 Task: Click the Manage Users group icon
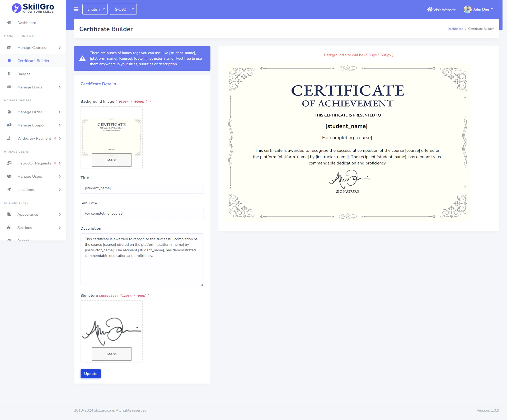point(9,176)
